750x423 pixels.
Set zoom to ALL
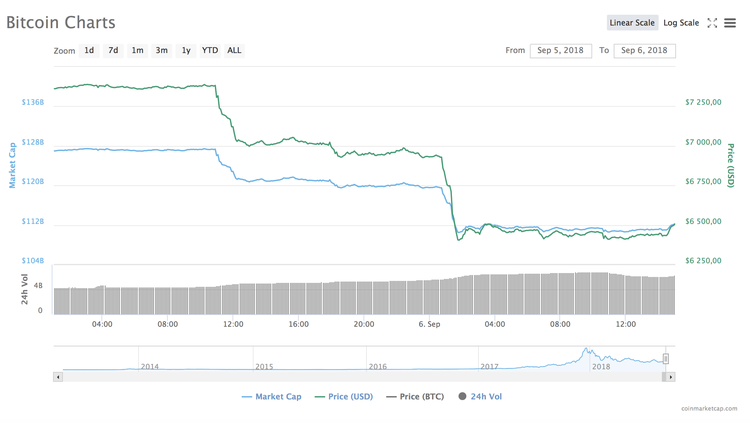click(234, 50)
